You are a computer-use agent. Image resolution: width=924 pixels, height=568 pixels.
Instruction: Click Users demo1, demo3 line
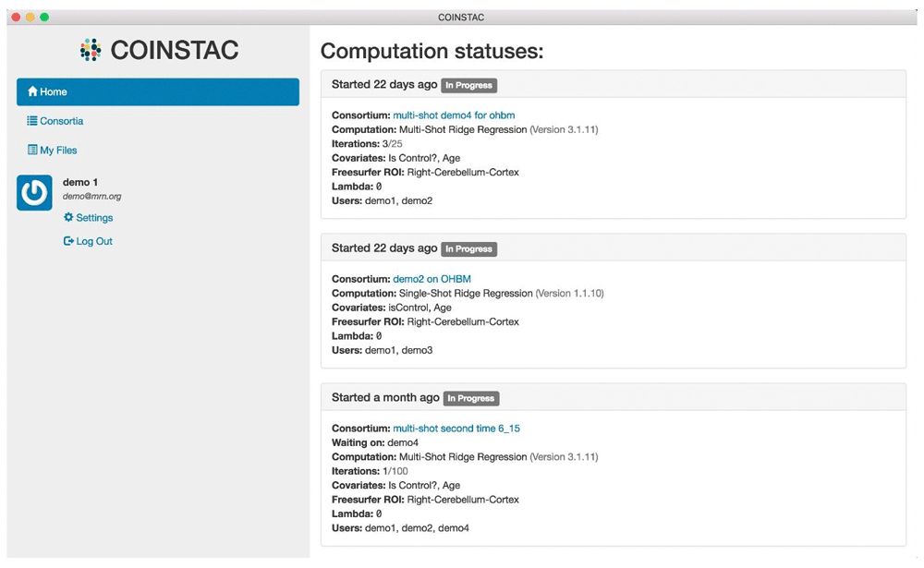click(382, 351)
